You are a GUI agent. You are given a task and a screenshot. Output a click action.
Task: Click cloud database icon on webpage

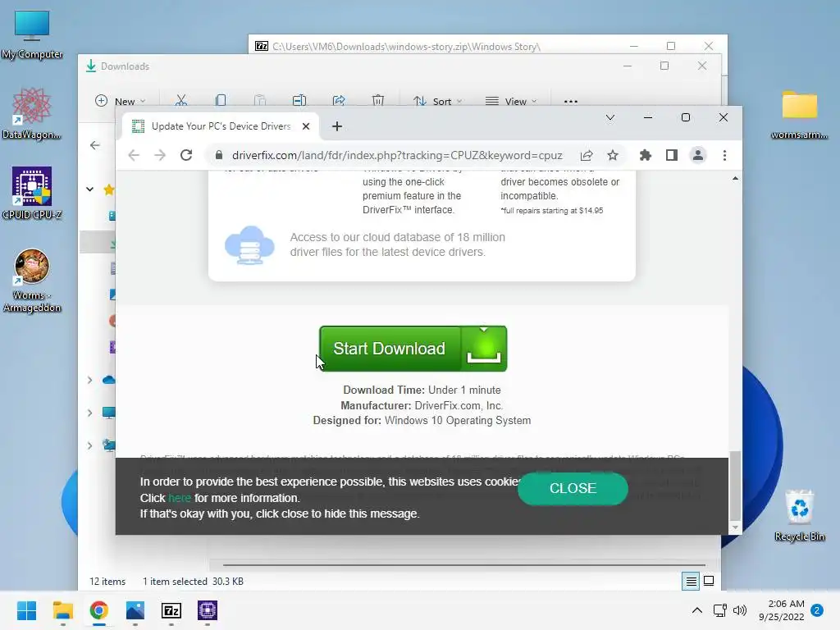coord(249,245)
